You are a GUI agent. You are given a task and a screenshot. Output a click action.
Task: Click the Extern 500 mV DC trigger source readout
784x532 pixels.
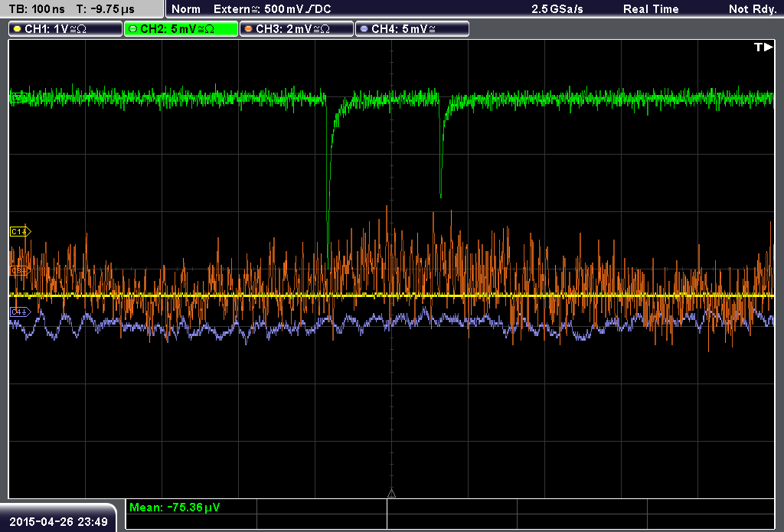[272, 9]
